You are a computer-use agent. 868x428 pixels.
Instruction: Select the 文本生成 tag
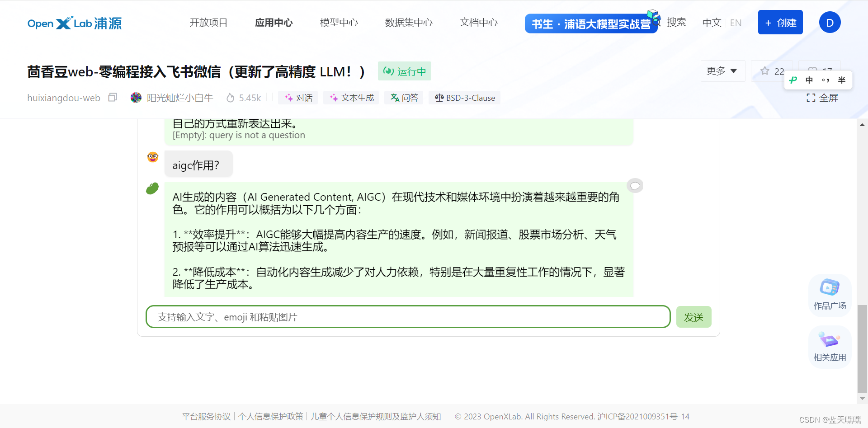tap(351, 98)
